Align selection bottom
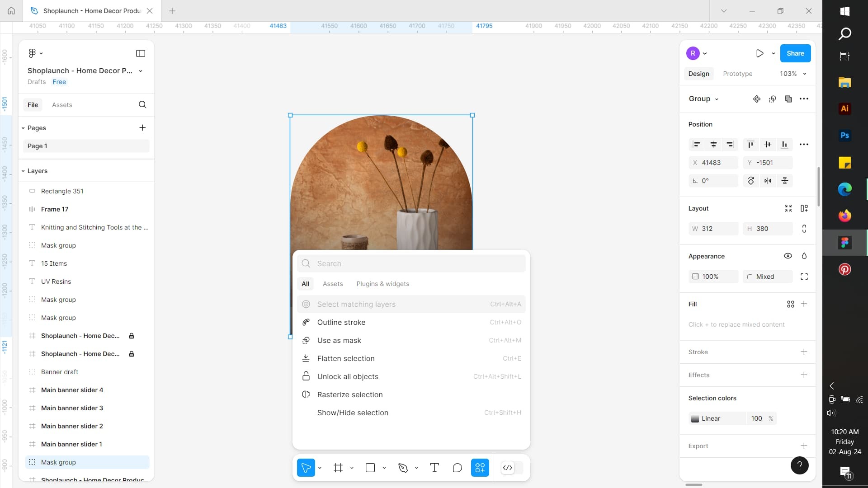868x488 pixels. coord(785,145)
